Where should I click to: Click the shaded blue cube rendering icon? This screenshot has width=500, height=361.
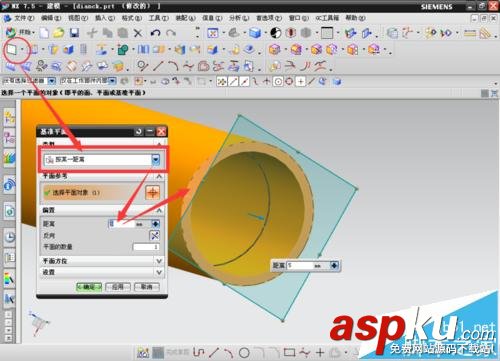(x=255, y=33)
